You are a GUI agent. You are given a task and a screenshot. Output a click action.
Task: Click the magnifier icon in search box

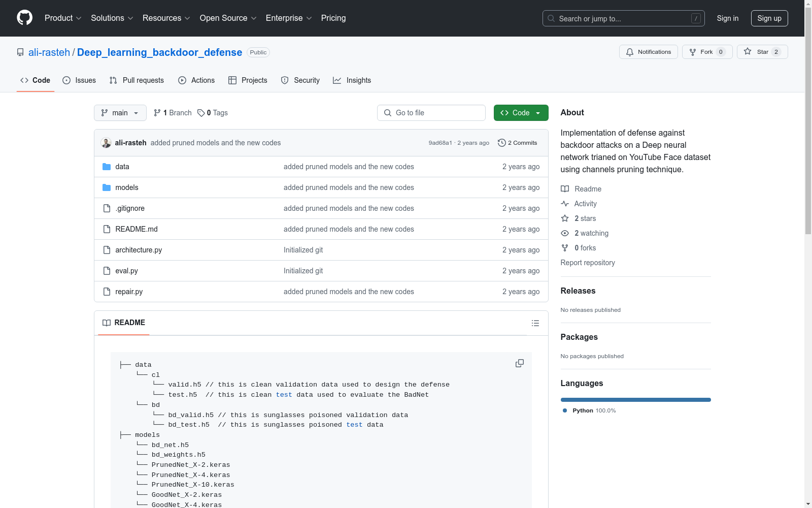[551, 18]
